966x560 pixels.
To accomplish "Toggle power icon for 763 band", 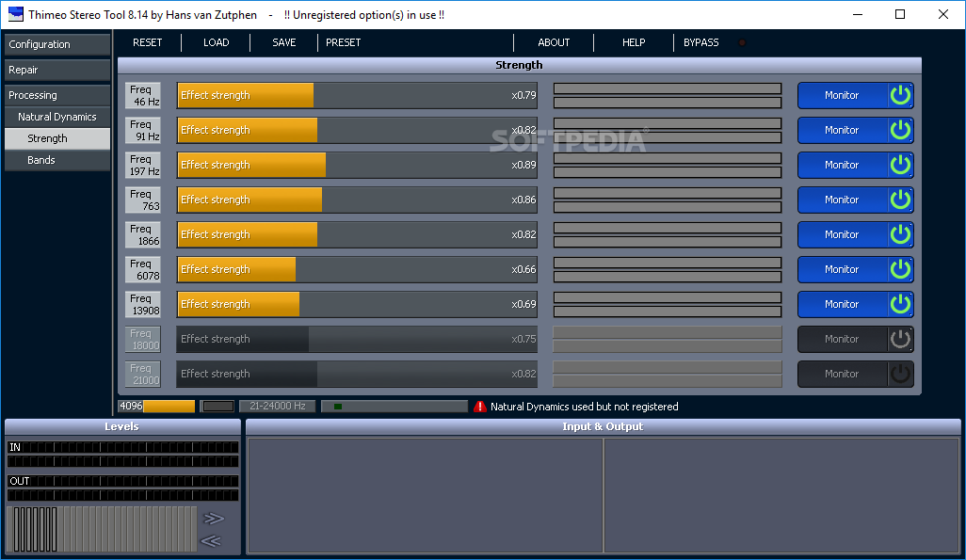I will (901, 200).
